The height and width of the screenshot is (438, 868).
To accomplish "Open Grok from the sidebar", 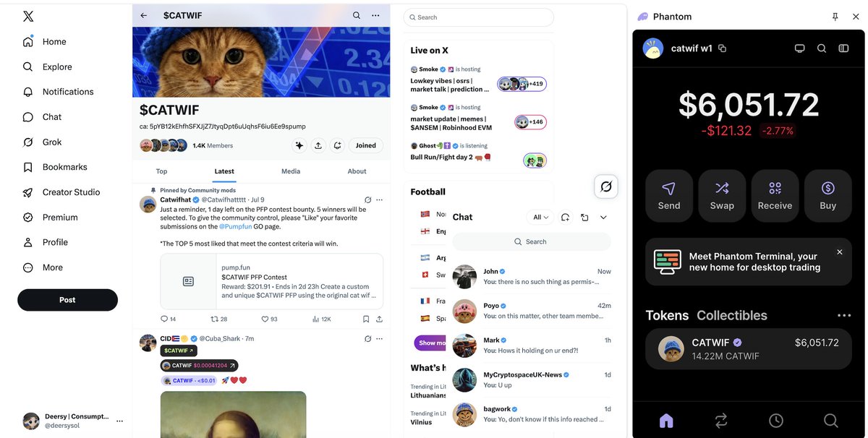I will tap(42, 142).
